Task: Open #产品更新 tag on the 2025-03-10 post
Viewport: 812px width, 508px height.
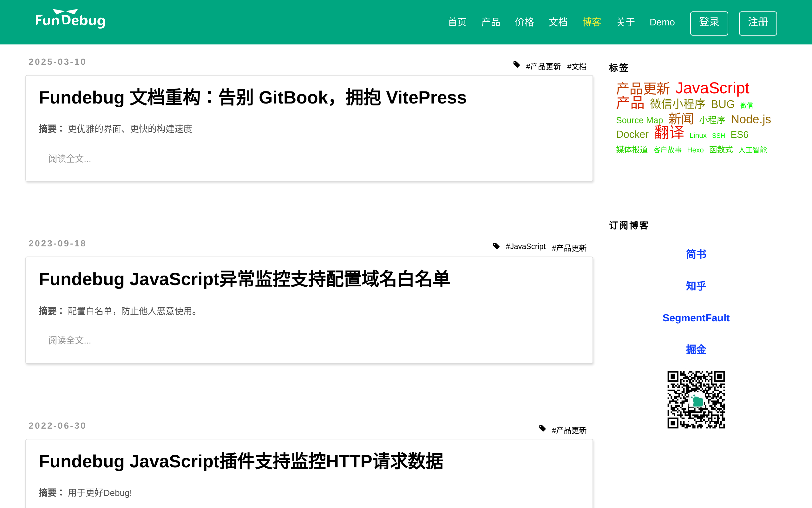Action: coord(543,67)
